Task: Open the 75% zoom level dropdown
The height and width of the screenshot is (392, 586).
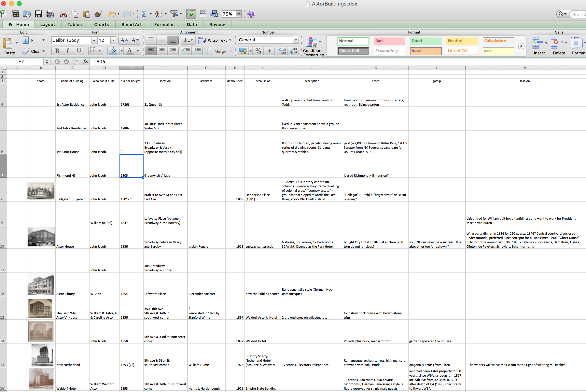Action: point(239,14)
